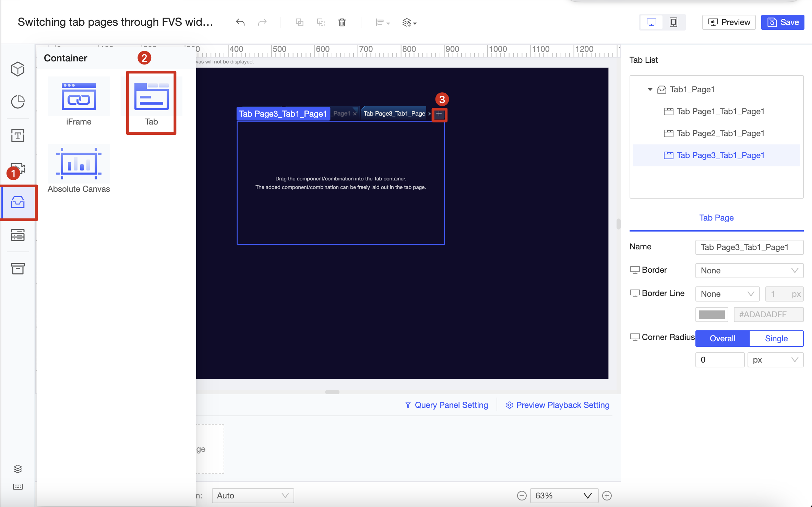The height and width of the screenshot is (507, 812).
Task: Switch to mobile preview mode
Action: (x=673, y=22)
